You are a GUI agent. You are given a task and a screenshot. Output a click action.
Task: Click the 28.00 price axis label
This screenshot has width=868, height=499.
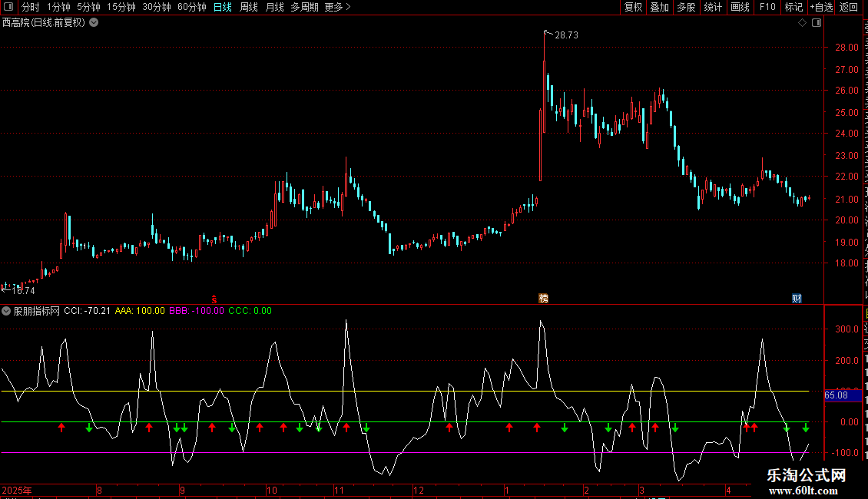[847, 48]
